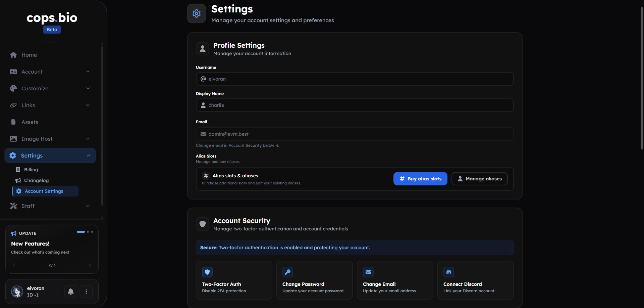Open Account Settings in the sidebar
This screenshot has width=644, height=308.
(x=44, y=191)
